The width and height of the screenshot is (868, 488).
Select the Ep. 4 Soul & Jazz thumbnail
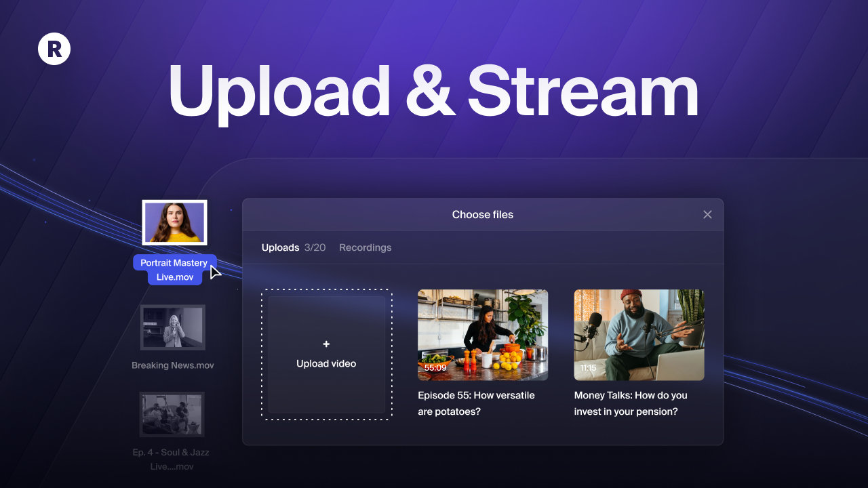pyautogui.click(x=173, y=414)
